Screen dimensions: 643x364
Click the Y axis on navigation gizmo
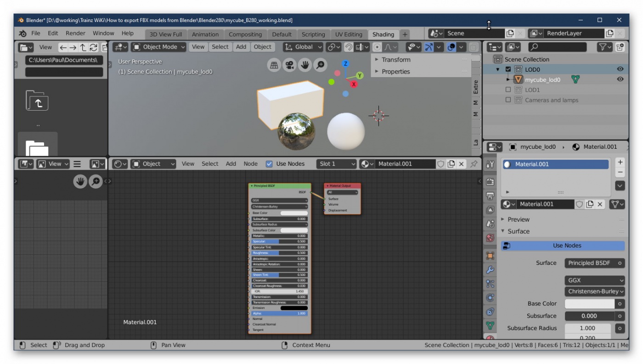tap(360, 75)
